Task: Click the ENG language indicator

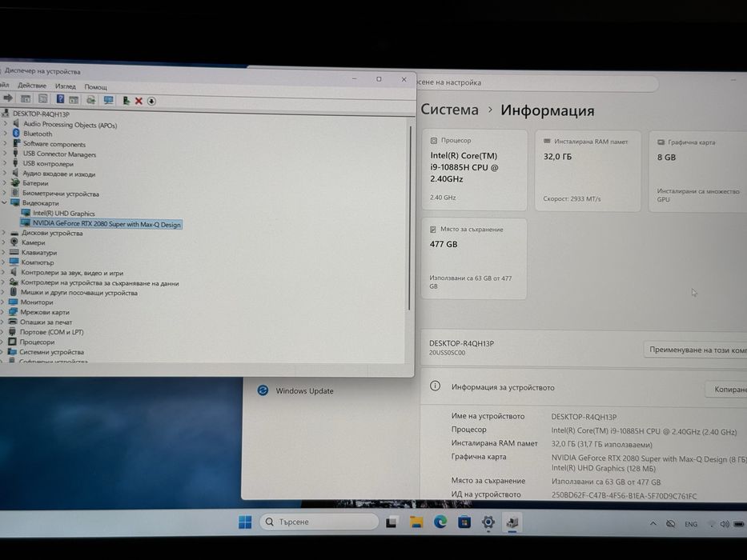Action: pos(691,524)
